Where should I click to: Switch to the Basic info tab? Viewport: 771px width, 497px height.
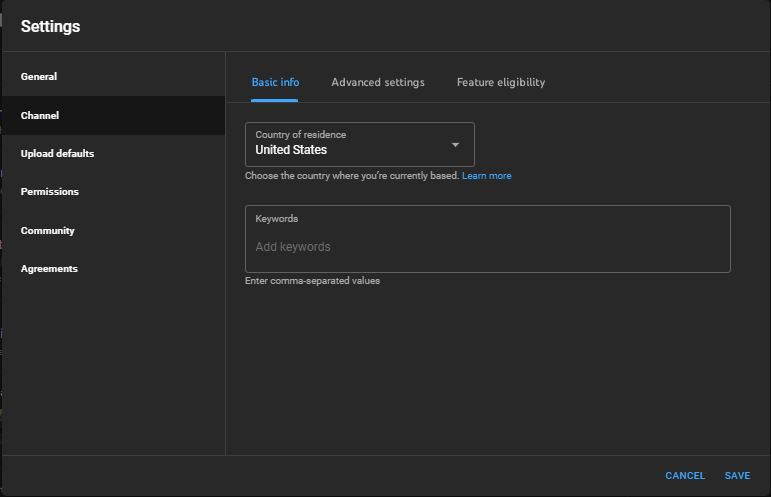tap(275, 83)
